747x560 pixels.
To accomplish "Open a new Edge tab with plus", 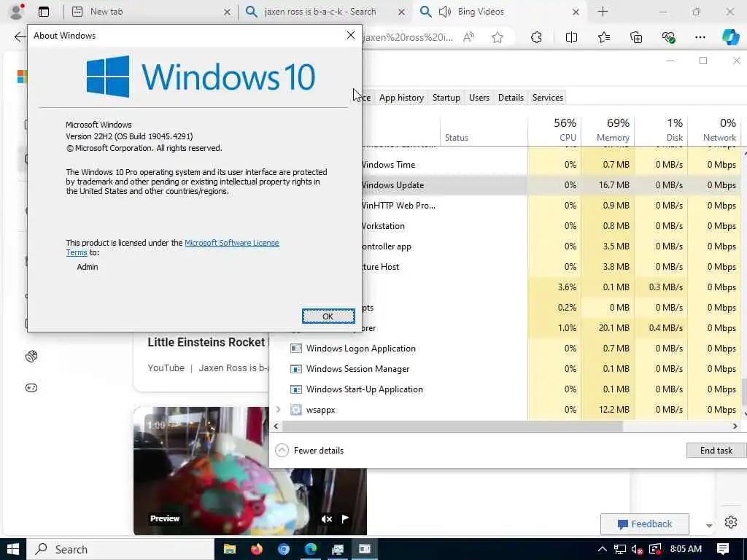I will pyautogui.click(x=603, y=12).
